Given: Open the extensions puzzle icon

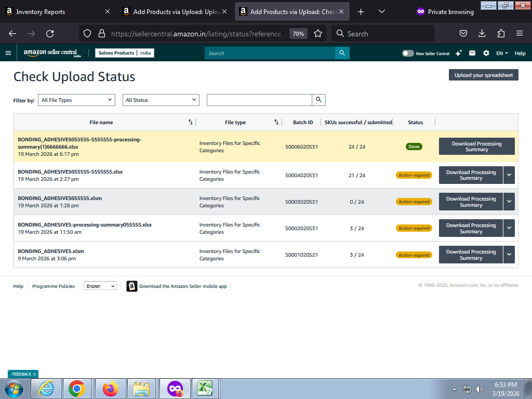Looking at the screenshot, I should click(501, 33).
